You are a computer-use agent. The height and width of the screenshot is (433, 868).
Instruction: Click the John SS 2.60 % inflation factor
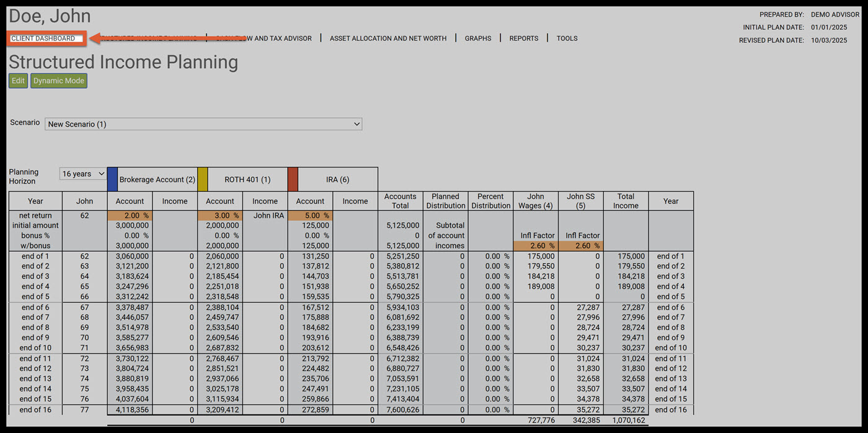click(x=581, y=246)
